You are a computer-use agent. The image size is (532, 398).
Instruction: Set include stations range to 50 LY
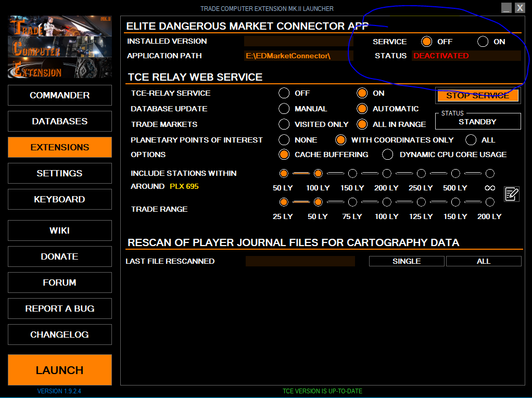point(284,174)
